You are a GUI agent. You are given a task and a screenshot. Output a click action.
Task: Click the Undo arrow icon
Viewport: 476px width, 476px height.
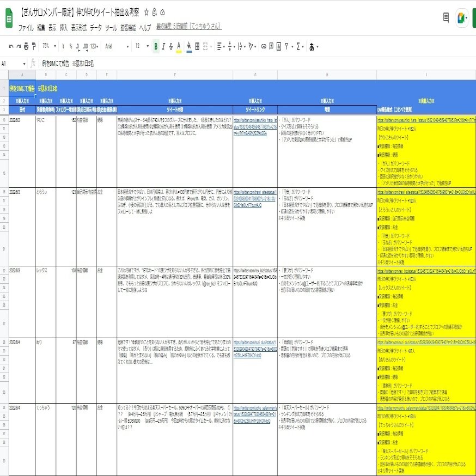coord(11,46)
